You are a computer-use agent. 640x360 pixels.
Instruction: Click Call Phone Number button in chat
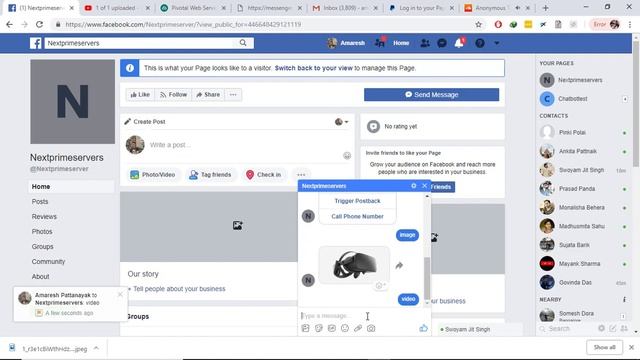click(357, 216)
